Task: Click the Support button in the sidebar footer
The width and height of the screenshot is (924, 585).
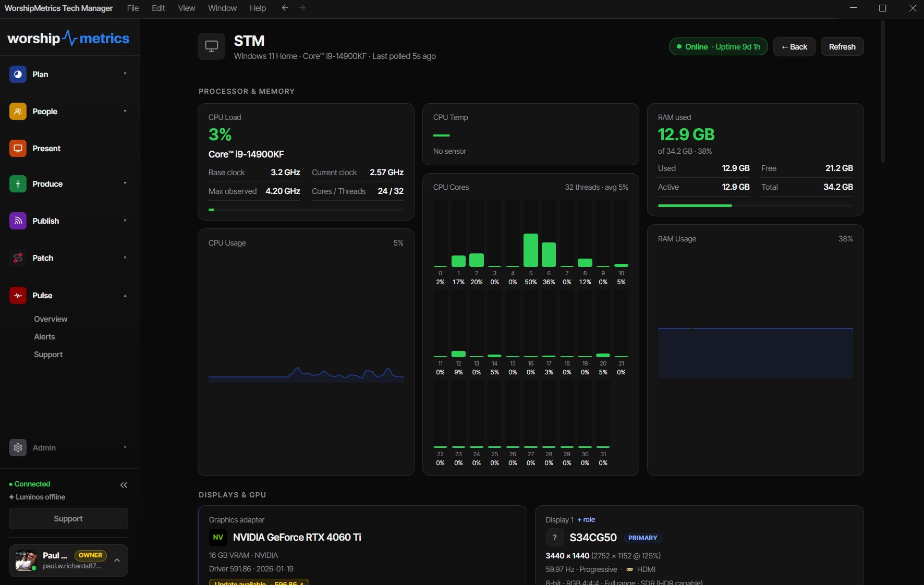Action: [x=68, y=519]
